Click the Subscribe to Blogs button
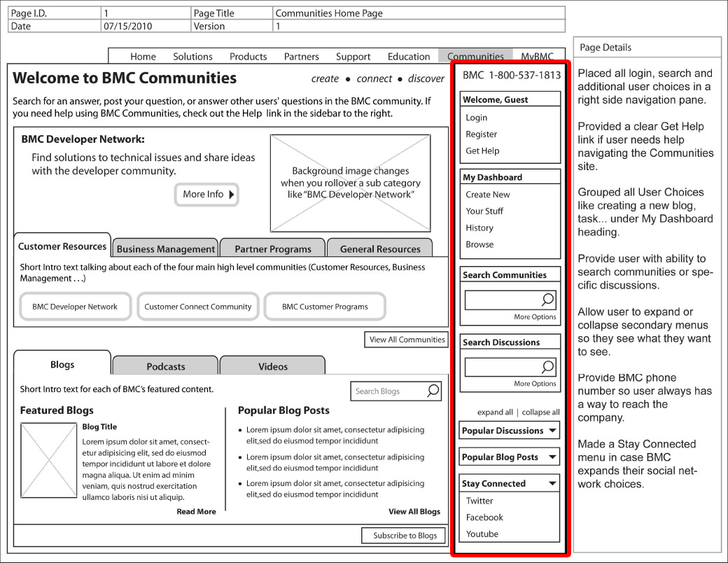The height and width of the screenshot is (563, 728). pos(405,536)
